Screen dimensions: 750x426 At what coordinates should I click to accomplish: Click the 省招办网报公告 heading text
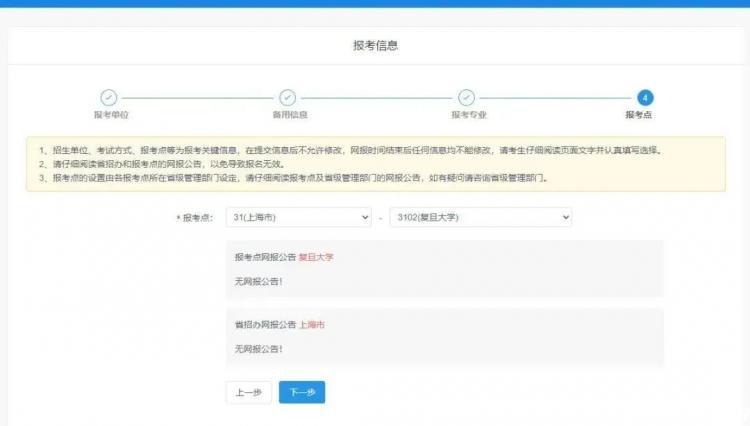click(265, 325)
